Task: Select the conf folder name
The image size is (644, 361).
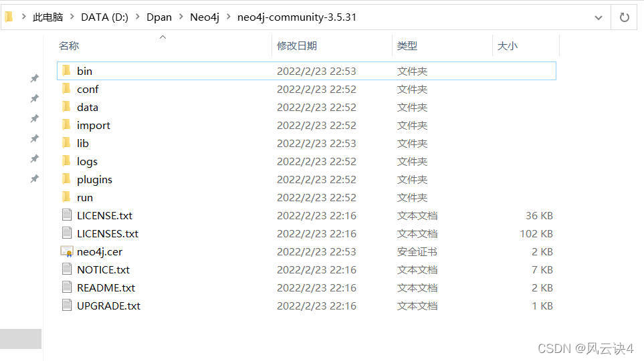Action: tap(88, 89)
